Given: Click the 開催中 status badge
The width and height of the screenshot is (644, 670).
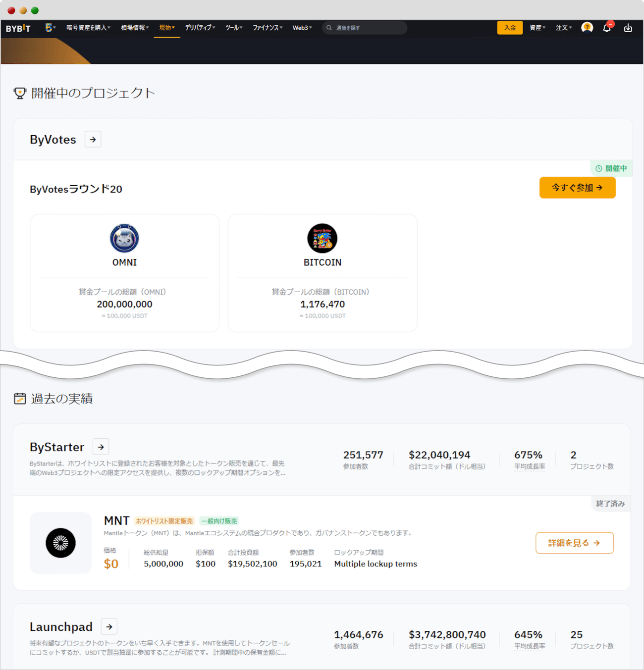Looking at the screenshot, I should (611, 168).
